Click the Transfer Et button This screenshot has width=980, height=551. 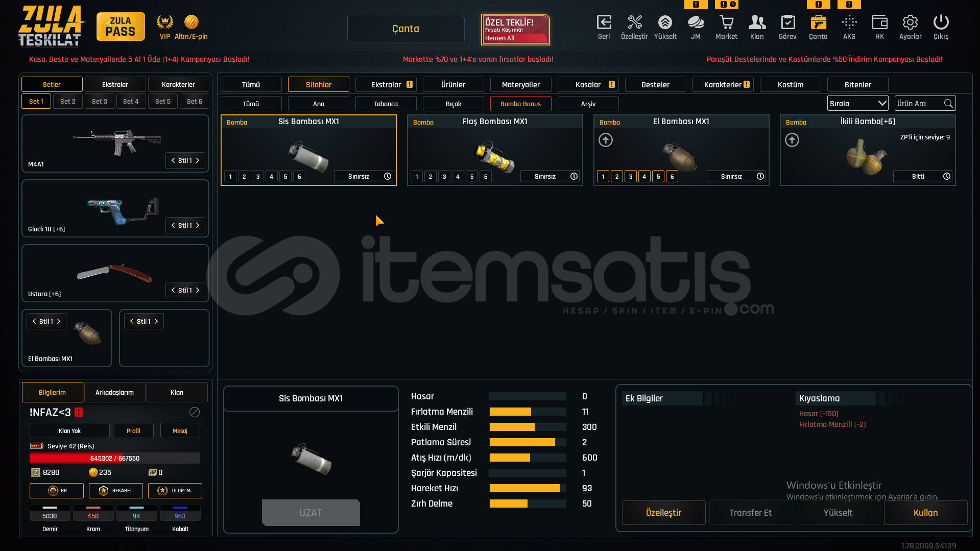click(751, 513)
